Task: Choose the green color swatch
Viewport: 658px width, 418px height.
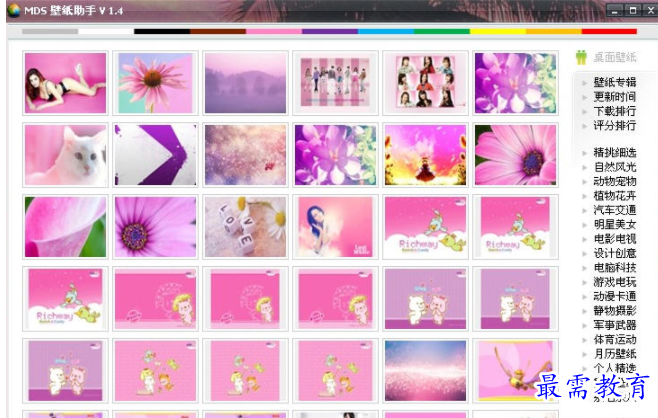Action: click(x=441, y=31)
